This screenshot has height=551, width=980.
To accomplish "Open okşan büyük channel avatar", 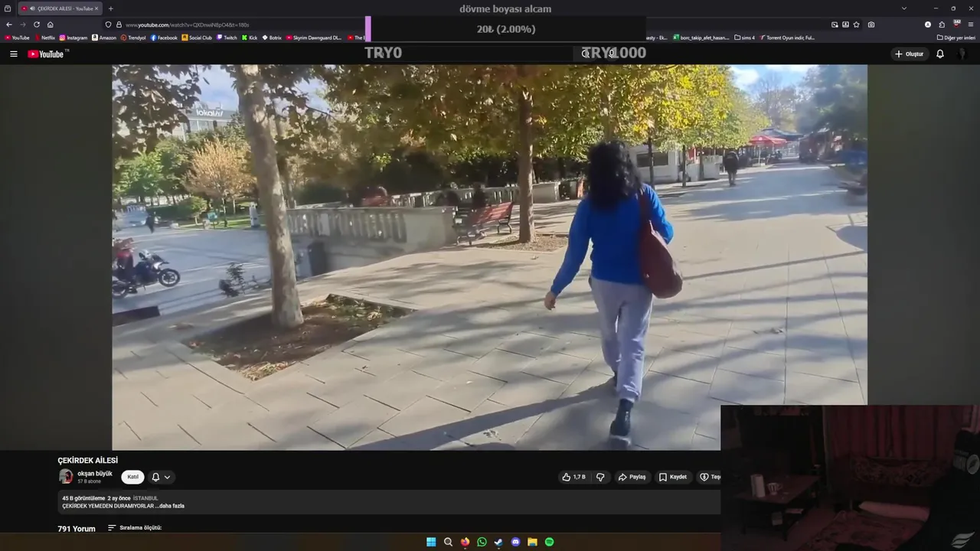I will coord(66,477).
